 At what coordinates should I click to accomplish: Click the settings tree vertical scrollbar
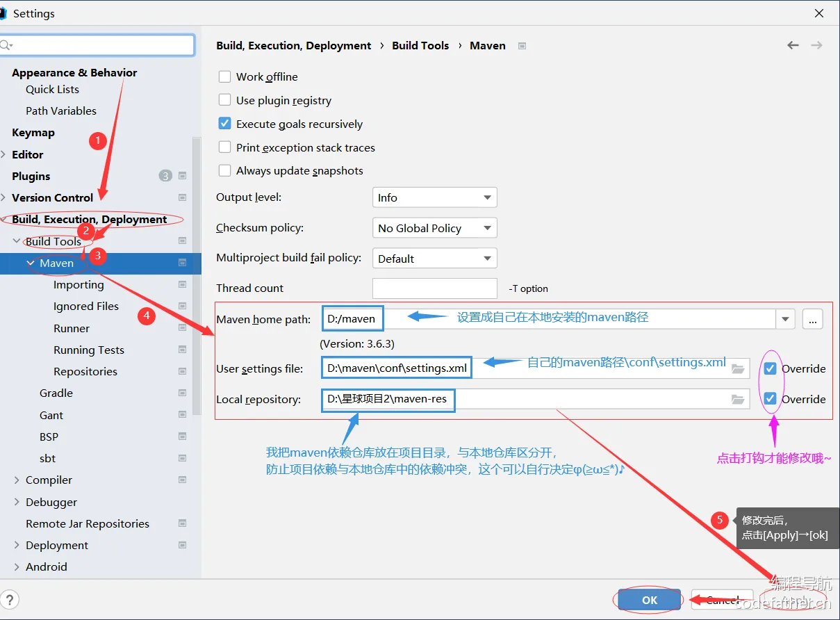[197, 275]
